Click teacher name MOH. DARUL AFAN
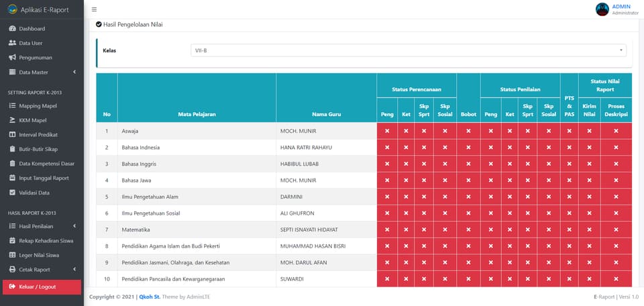 pos(303,262)
